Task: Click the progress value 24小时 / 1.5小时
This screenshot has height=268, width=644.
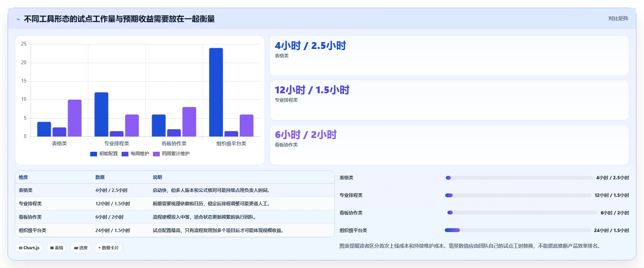Action: [612, 231]
